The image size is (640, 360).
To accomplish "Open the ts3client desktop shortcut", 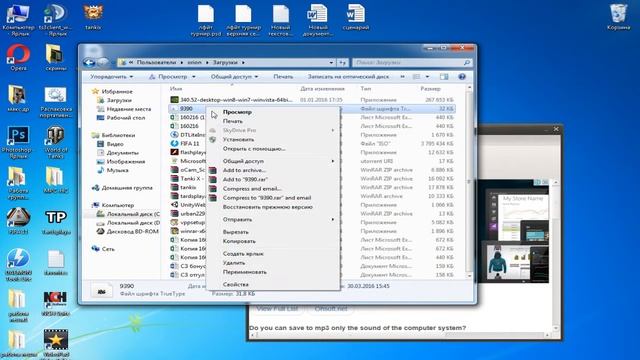I will [x=56, y=19].
